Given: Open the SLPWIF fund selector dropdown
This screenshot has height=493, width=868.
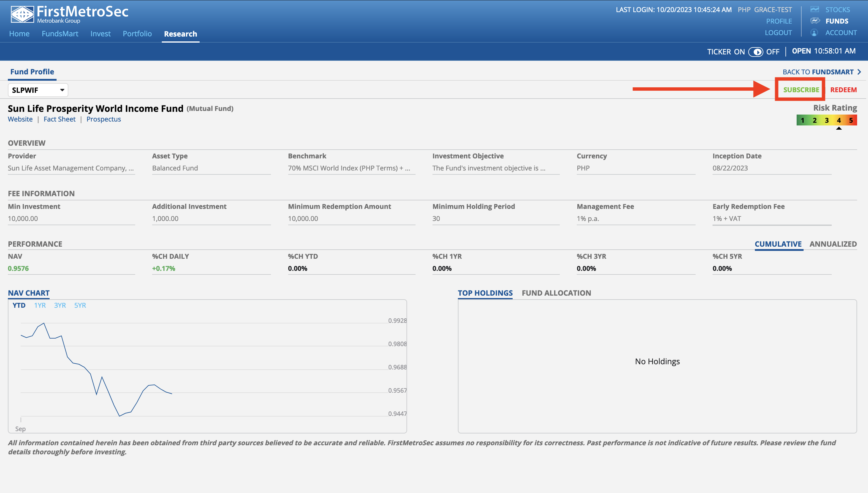Looking at the screenshot, I should click(x=38, y=90).
